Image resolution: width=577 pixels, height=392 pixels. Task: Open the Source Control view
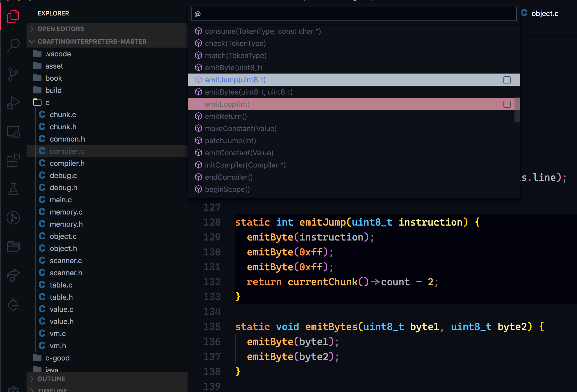13,74
